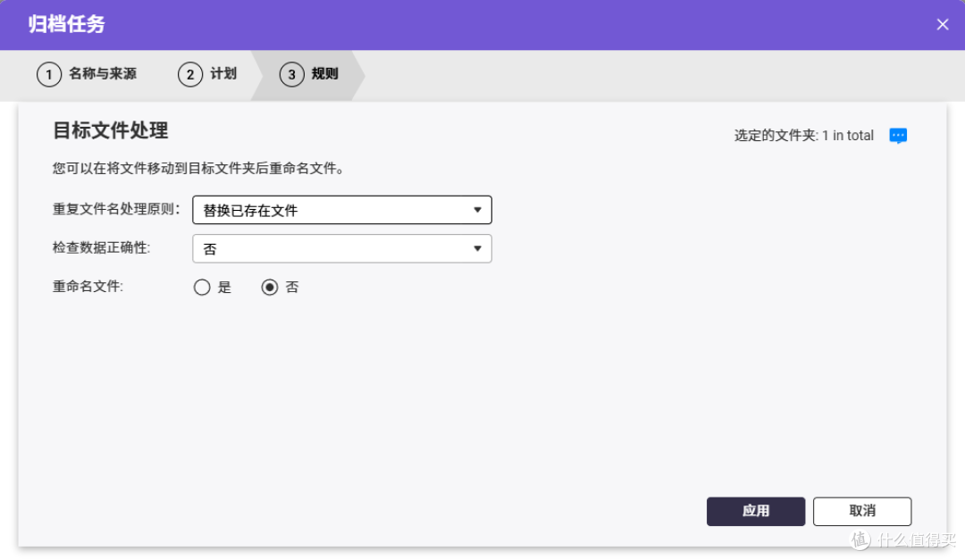The width and height of the screenshot is (965, 560).
Task: Go to step 1 名称与来源
Action: [87, 74]
